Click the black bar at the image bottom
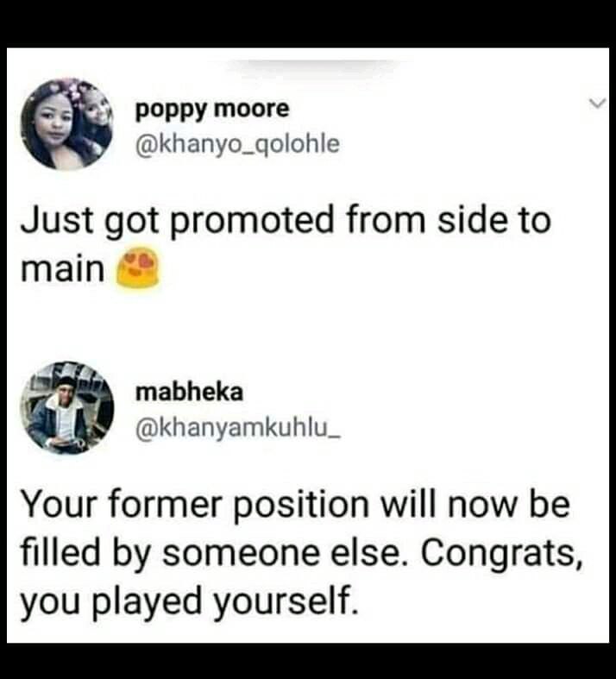 [x=308, y=661]
